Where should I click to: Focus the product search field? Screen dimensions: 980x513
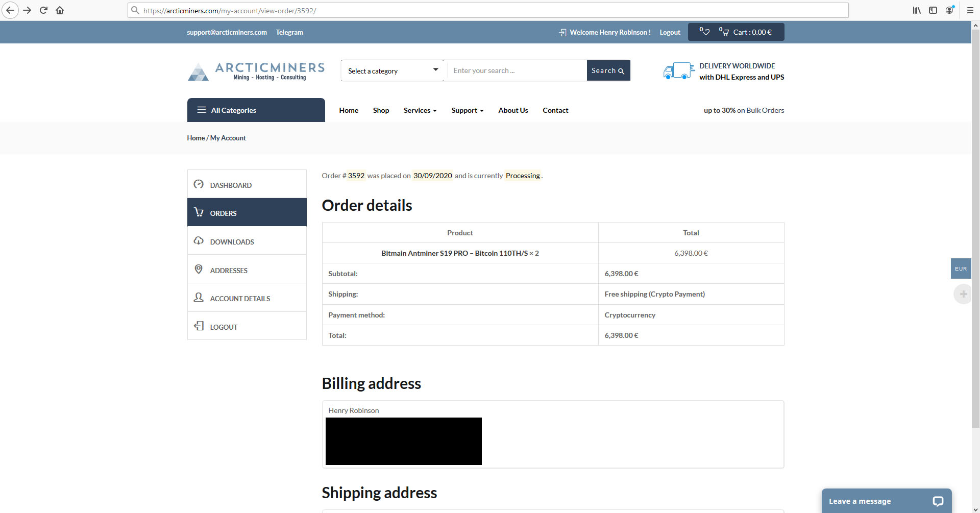[x=517, y=70]
